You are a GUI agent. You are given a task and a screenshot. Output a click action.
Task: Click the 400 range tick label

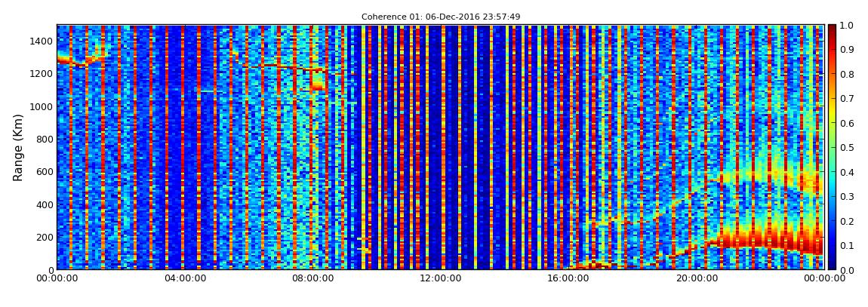click(x=45, y=204)
